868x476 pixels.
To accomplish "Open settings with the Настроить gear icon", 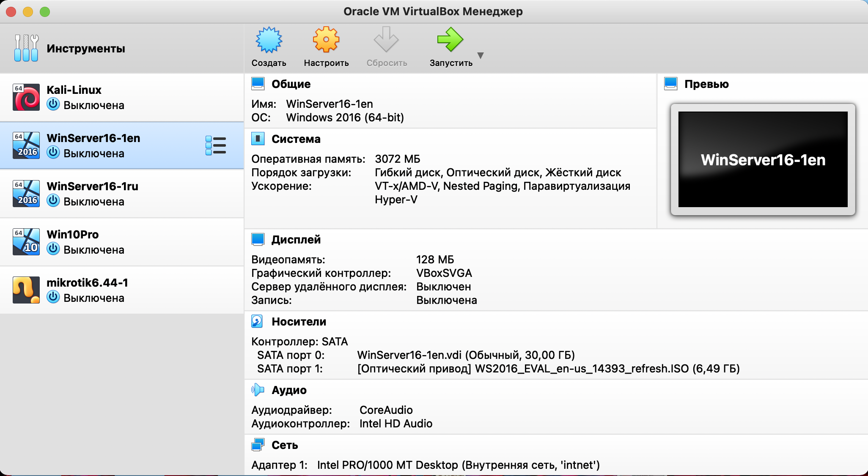I will click(x=326, y=40).
